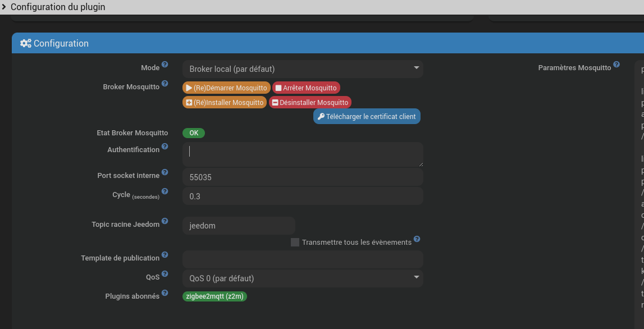Click the help icon next to Mode
The width and height of the screenshot is (644, 329).
click(x=165, y=65)
